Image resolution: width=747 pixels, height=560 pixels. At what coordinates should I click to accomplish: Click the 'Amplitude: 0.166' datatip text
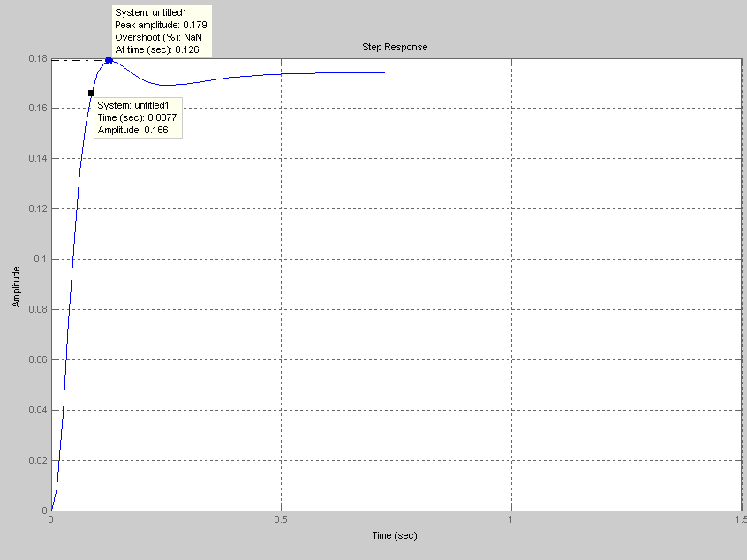pos(133,130)
